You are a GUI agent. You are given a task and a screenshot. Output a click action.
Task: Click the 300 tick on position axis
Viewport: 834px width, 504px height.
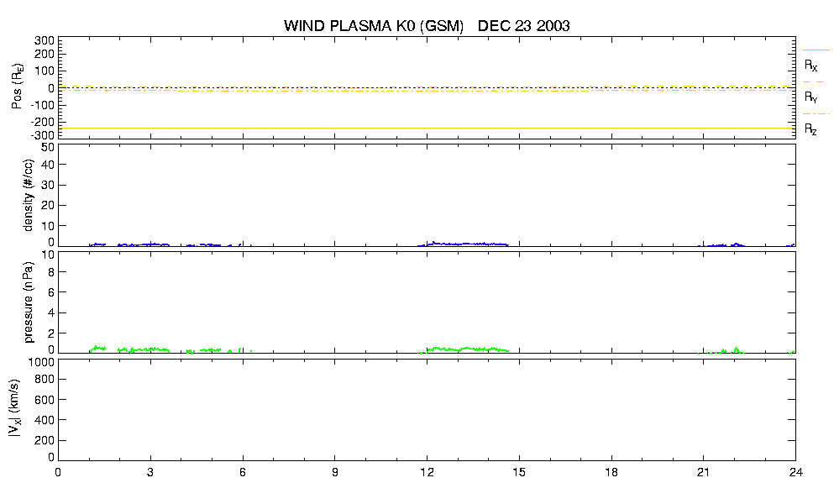(45, 41)
